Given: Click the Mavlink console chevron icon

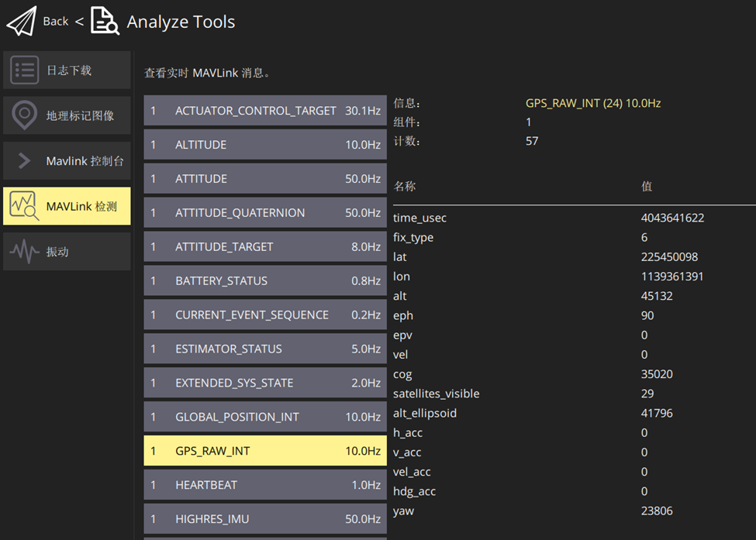Looking at the screenshot, I should point(25,161).
